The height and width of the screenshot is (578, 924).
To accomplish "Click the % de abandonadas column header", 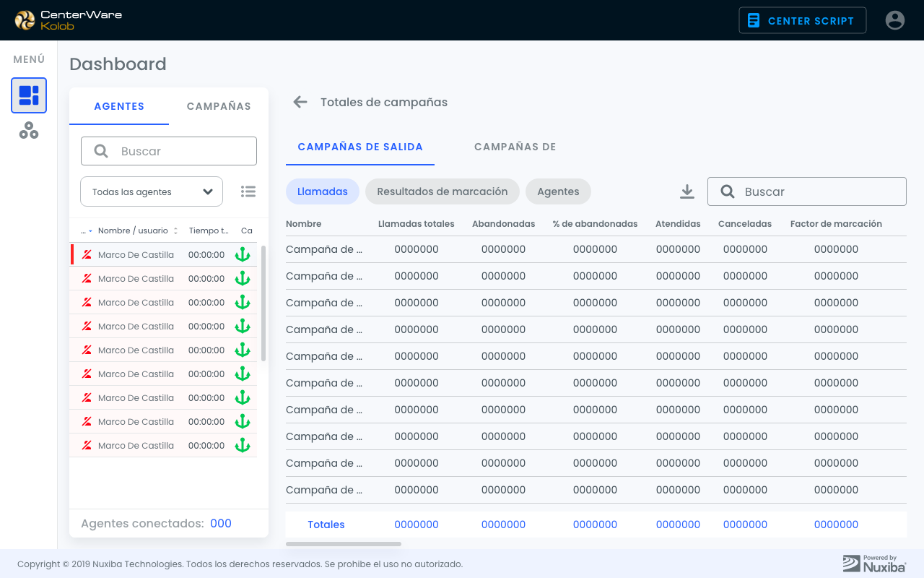I will (x=595, y=224).
